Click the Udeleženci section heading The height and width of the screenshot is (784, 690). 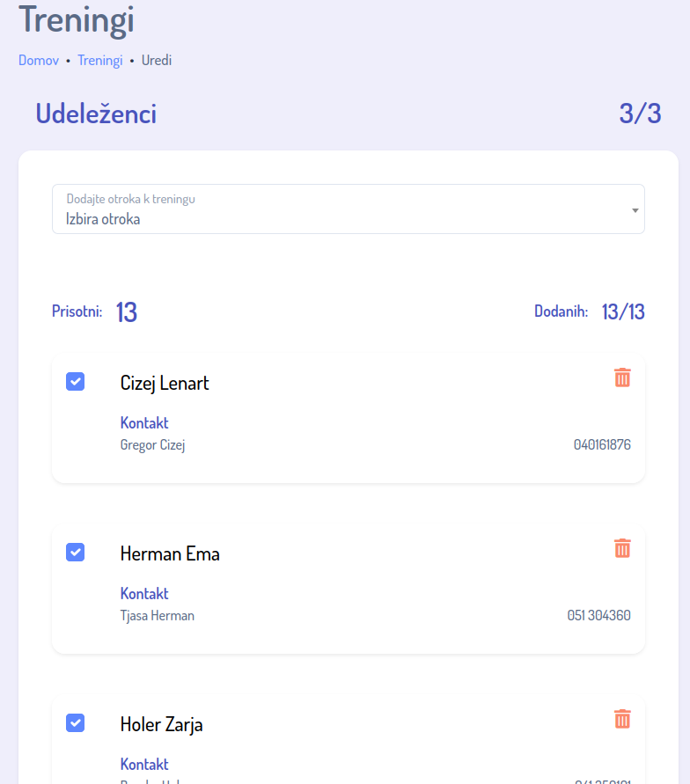[96, 114]
